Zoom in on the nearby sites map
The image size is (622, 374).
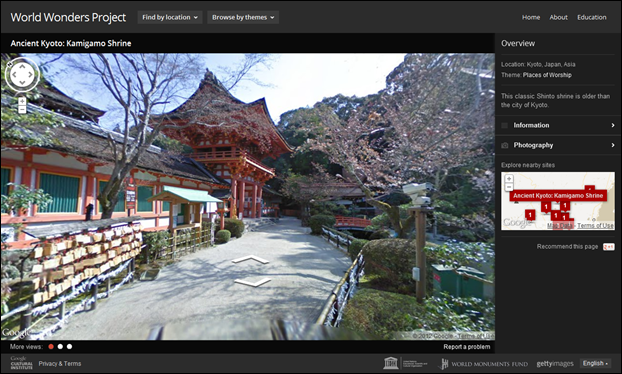point(509,178)
